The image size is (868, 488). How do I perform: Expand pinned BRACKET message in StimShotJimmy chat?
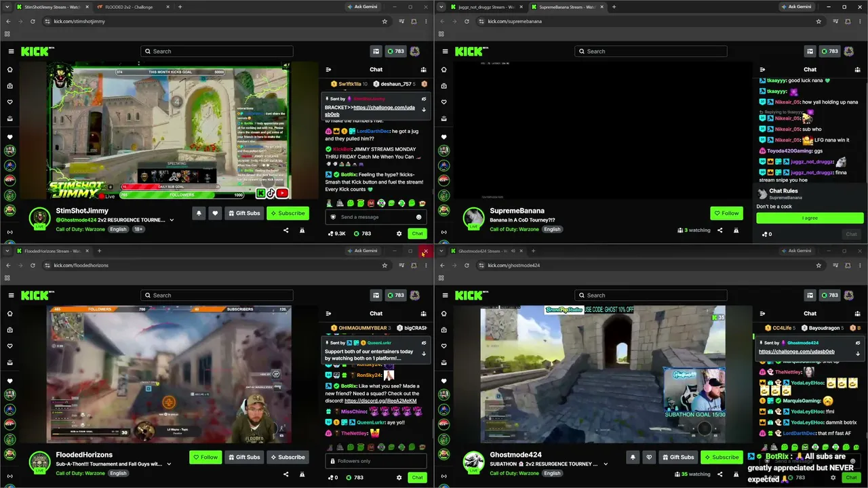pyautogui.click(x=424, y=110)
